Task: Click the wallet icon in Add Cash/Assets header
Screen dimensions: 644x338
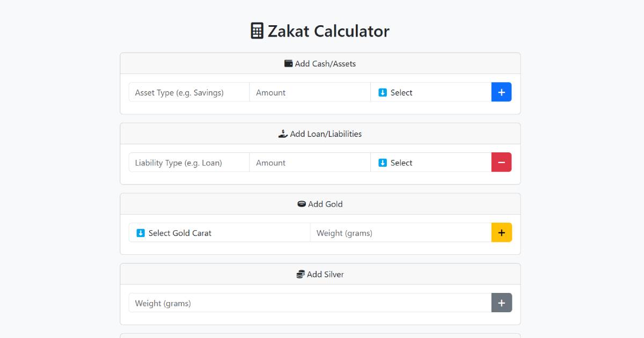Action: click(x=289, y=63)
